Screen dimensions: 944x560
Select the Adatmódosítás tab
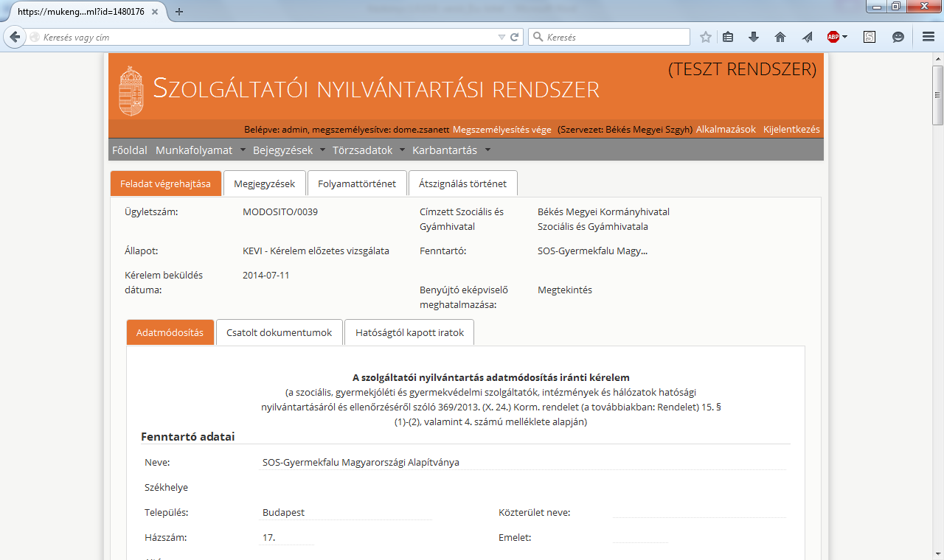click(x=170, y=332)
